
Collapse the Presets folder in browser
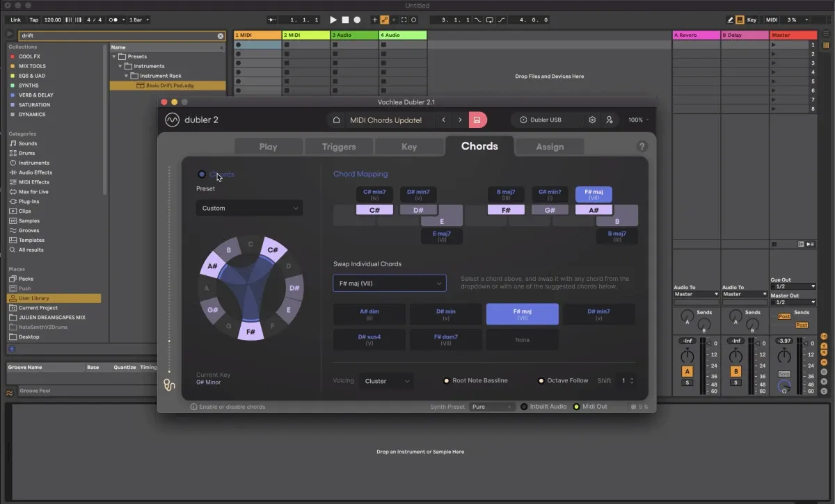tap(113, 56)
